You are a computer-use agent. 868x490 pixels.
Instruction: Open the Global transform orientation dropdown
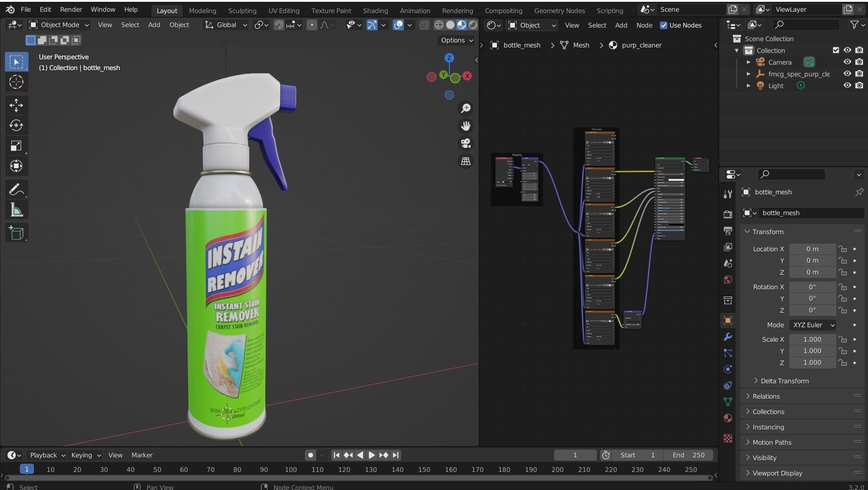coord(226,25)
